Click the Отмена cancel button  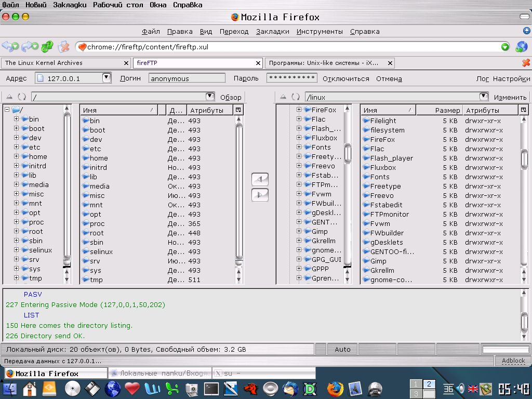point(389,79)
